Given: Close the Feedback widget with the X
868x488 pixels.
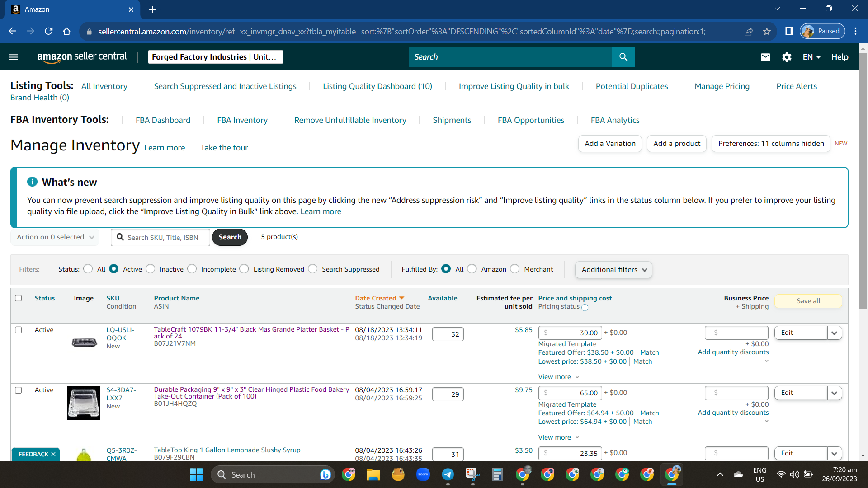Looking at the screenshot, I should pyautogui.click(x=53, y=454).
